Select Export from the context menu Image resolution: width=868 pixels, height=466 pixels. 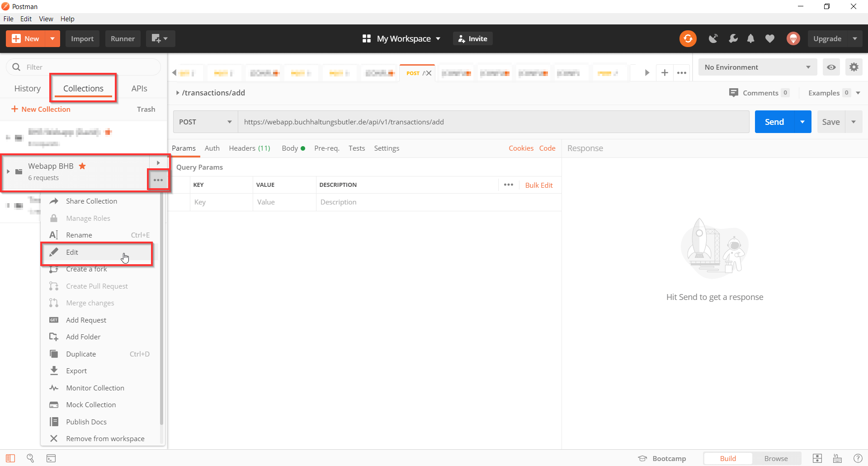click(76, 371)
